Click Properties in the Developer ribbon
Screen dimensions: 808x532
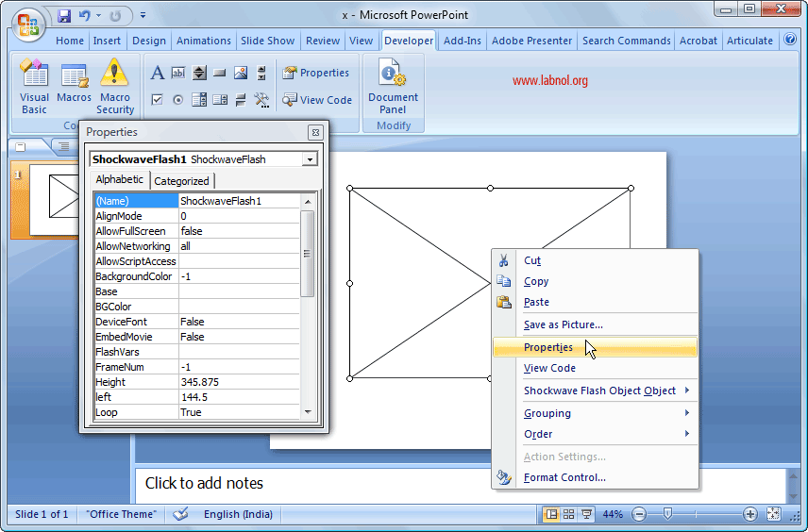pyautogui.click(x=316, y=74)
